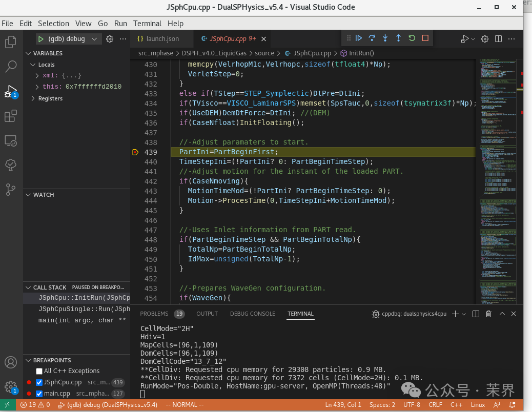The image size is (532, 412).
Task: Disable the JSphCpu.cpp breakpoint checkbox
Action: pos(39,382)
